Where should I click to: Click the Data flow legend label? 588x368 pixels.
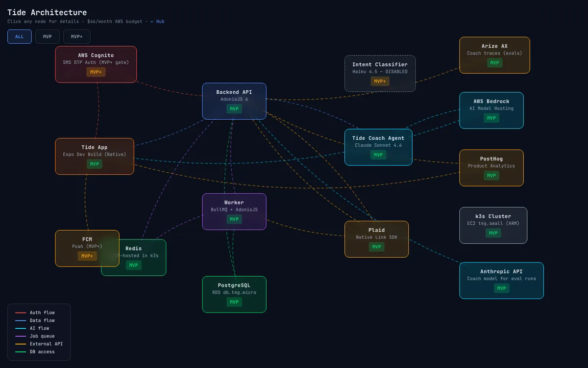coord(42,320)
